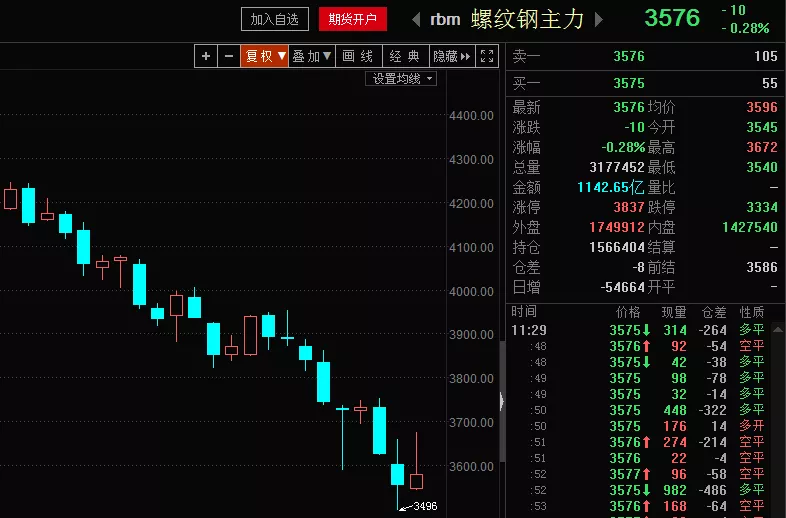The image size is (786, 518).
Task: Click the 4400.00 axis label
Action: tap(471, 116)
